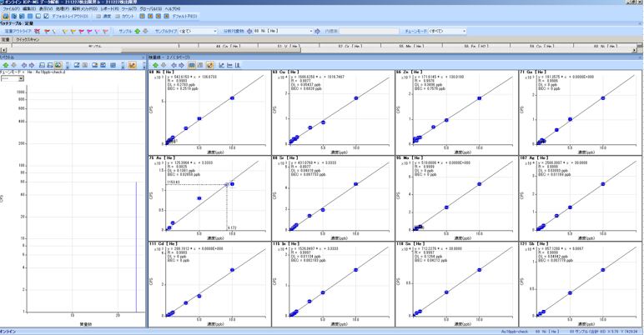Click the green up arrow in spectrum panel
644x335 pixels.
pos(6,64)
